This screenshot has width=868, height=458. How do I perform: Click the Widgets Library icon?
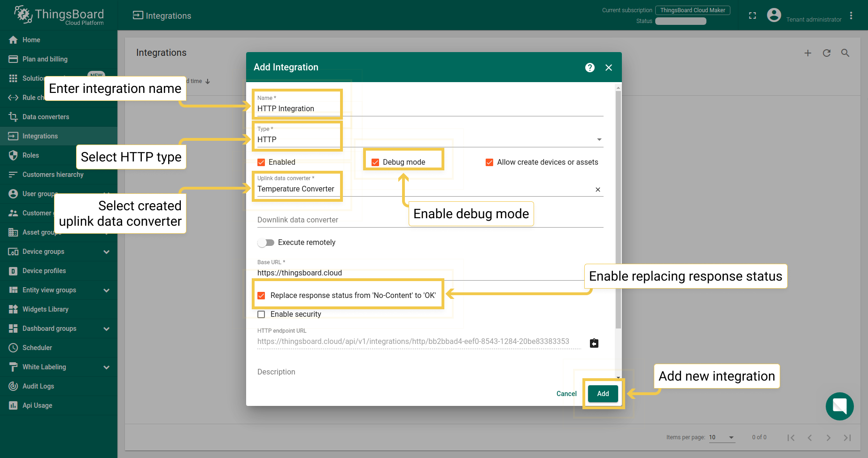click(13, 309)
